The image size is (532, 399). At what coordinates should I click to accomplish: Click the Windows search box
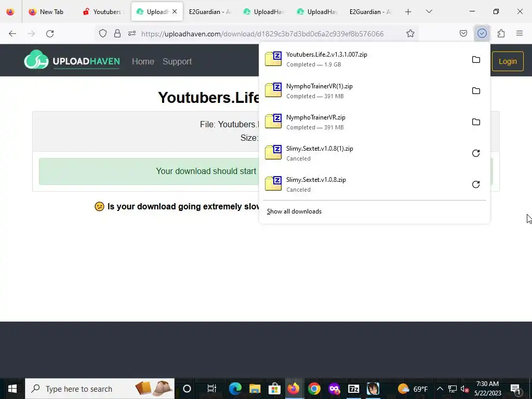100,389
